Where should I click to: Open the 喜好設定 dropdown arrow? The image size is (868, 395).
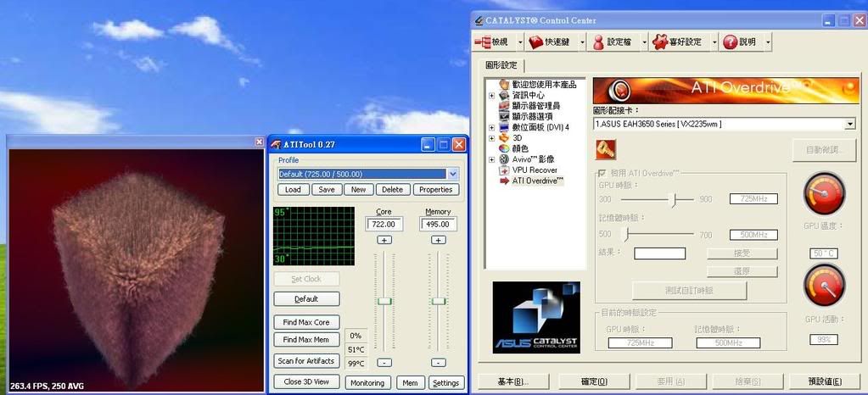click(x=714, y=42)
